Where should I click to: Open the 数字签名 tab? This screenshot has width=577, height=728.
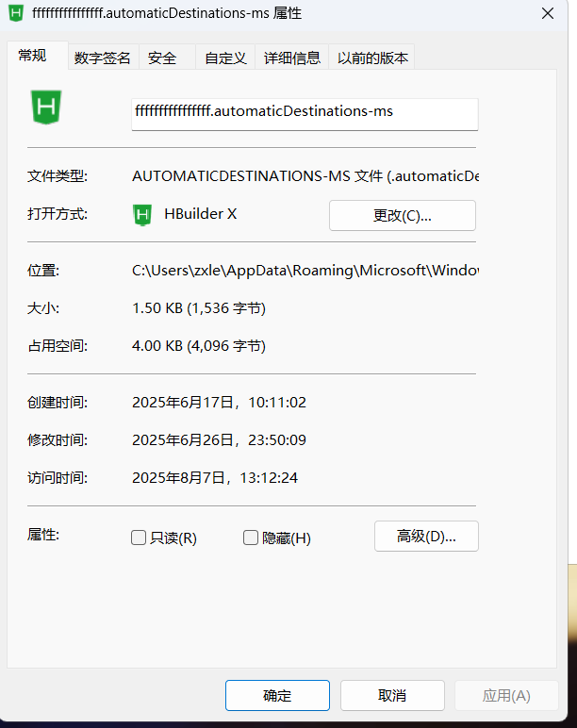click(x=103, y=58)
